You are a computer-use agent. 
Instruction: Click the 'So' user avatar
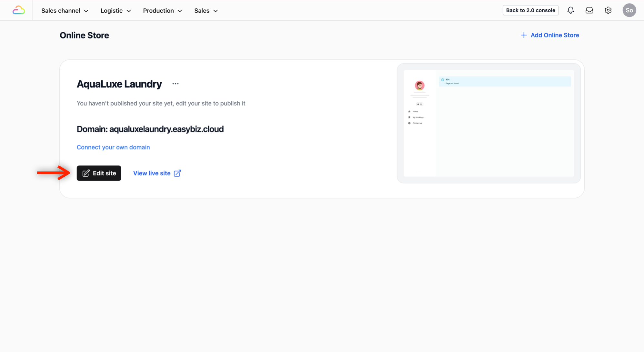click(x=629, y=10)
